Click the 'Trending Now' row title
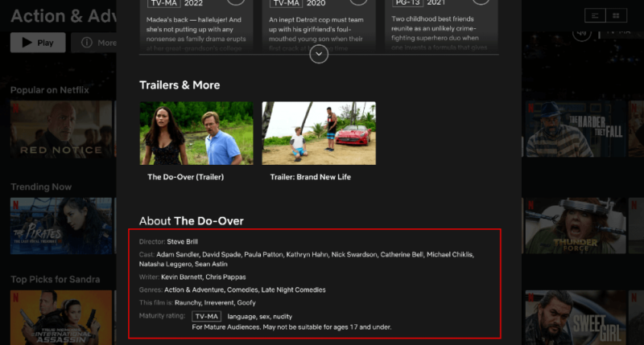 point(41,187)
